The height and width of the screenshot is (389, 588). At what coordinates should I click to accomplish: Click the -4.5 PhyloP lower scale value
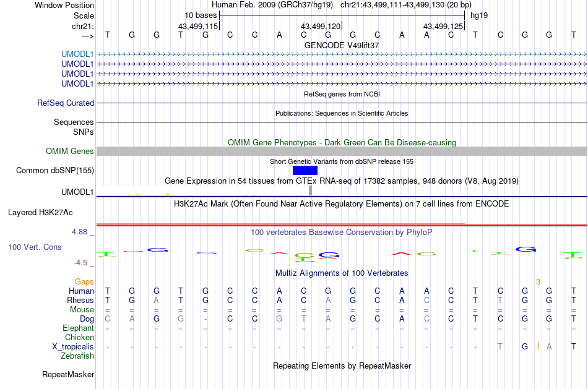tap(80, 263)
